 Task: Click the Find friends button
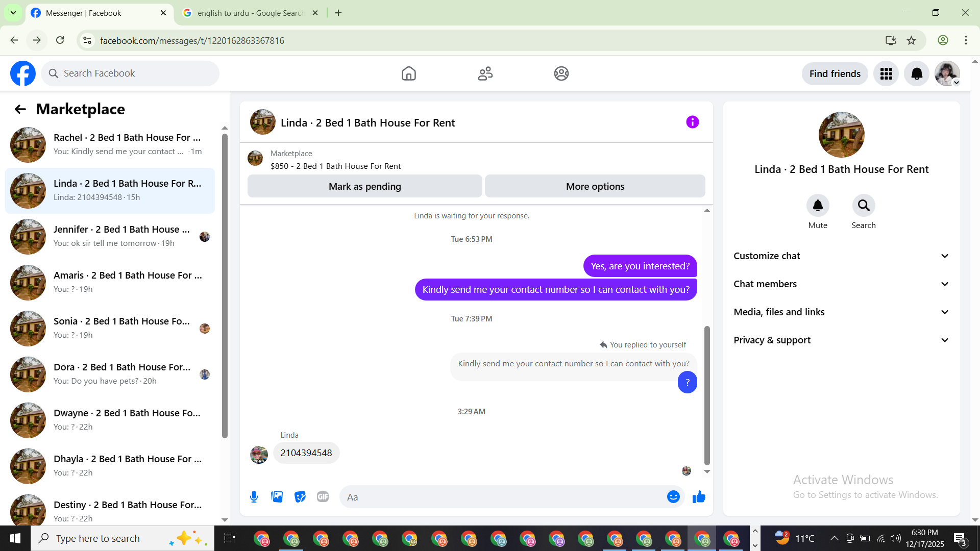[835, 74]
